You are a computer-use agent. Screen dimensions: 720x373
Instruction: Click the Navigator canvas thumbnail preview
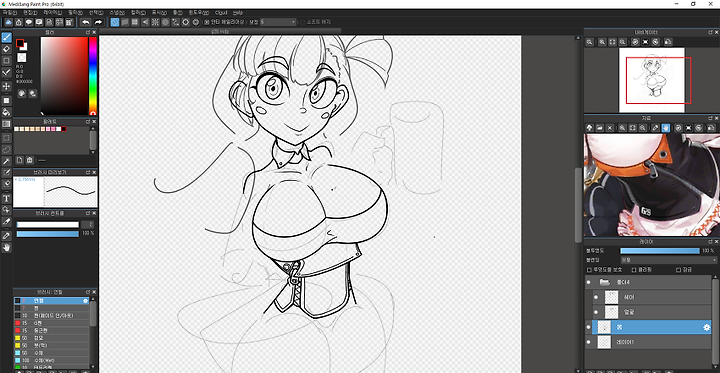(652, 80)
